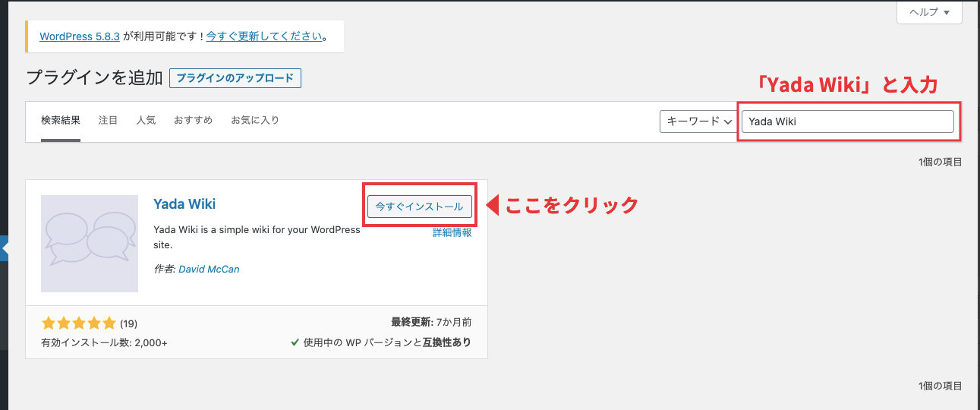
Task: Switch to the 人気 tab
Action: click(146, 120)
